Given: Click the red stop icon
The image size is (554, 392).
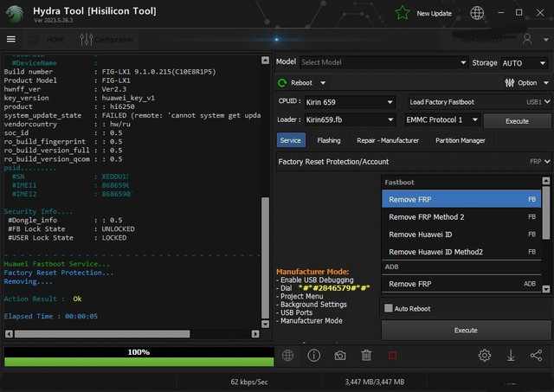Looking at the screenshot, I should point(392,356).
